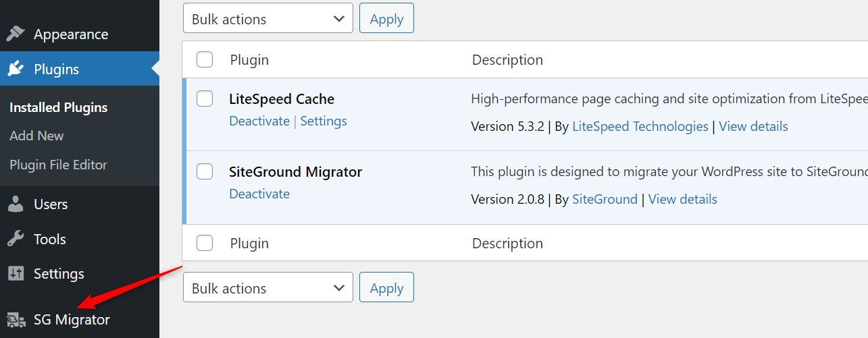
Task: Open the bottom Bulk actions dropdown
Action: click(268, 287)
